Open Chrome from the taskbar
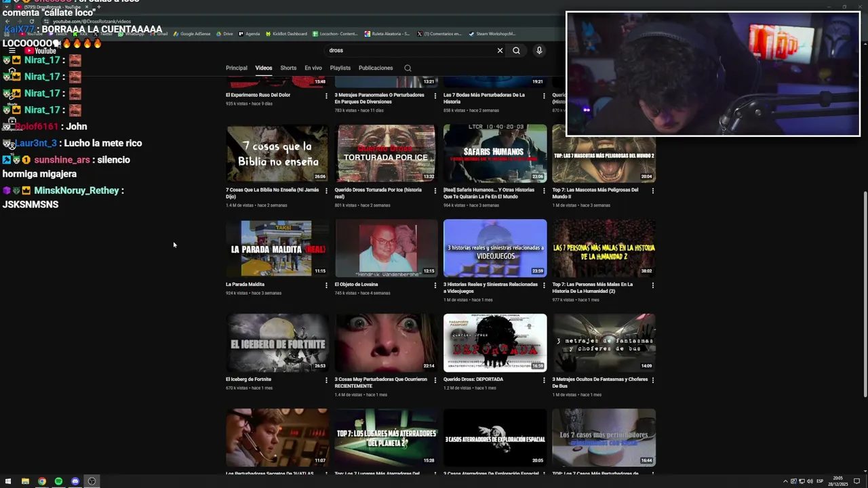The image size is (868, 488). click(x=42, y=481)
